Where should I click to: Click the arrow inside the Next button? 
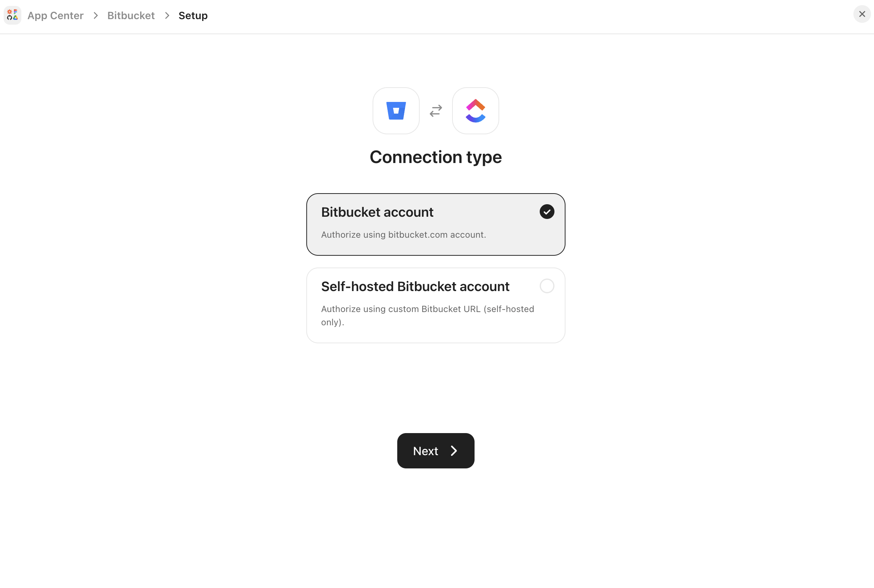(x=454, y=451)
